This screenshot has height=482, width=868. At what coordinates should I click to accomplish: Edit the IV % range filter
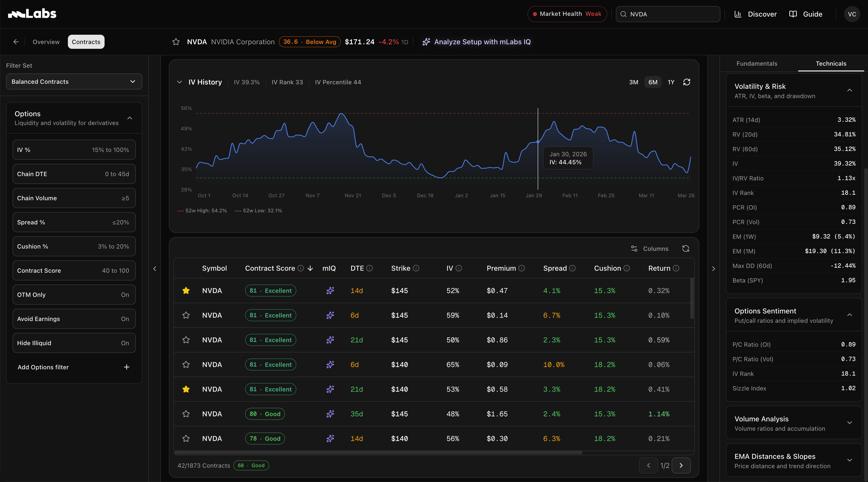[x=74, y=150]
